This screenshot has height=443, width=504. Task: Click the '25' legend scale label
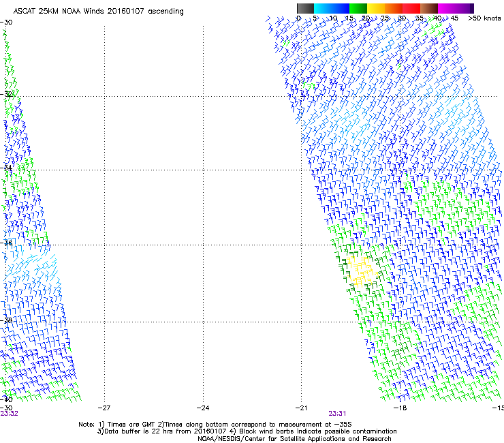385,18
